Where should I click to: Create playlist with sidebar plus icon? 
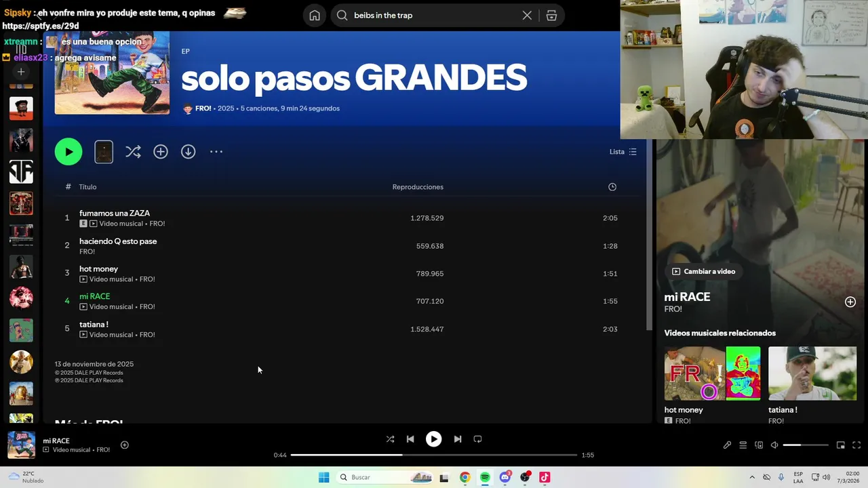(21, 71)
